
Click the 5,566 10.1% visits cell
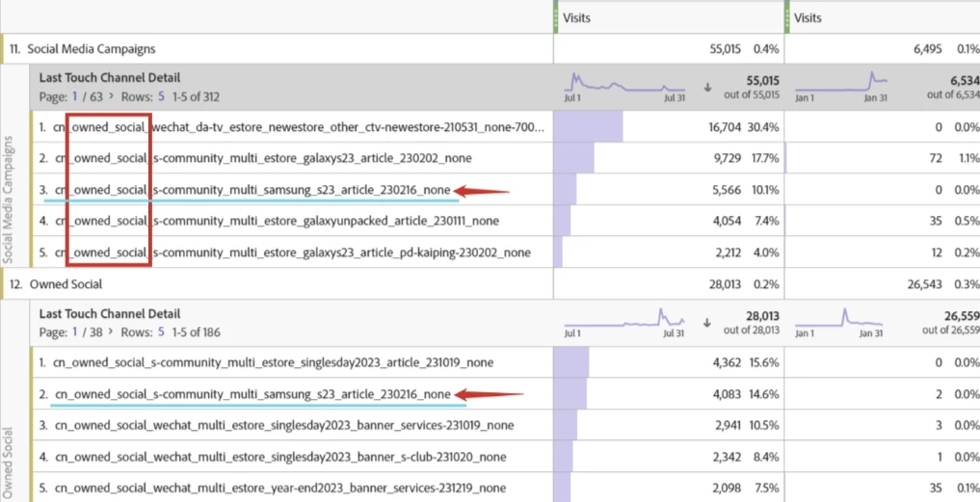(x=669, y=190)
